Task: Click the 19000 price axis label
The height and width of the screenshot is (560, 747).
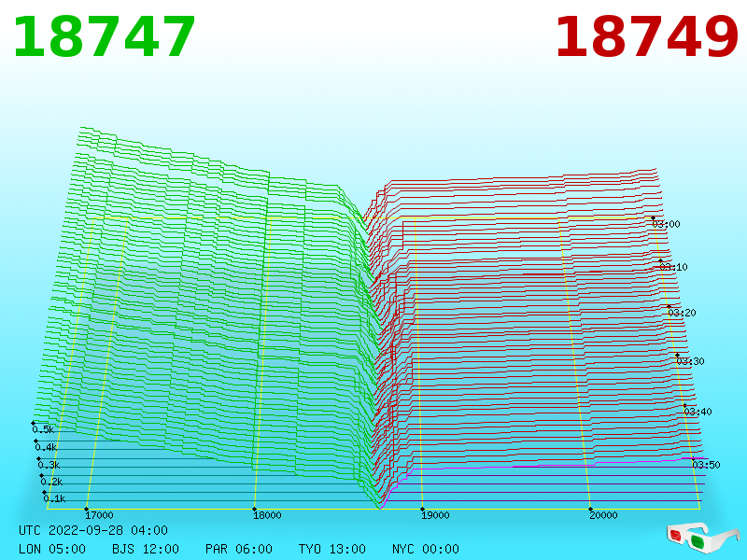Action: point(435,515)
